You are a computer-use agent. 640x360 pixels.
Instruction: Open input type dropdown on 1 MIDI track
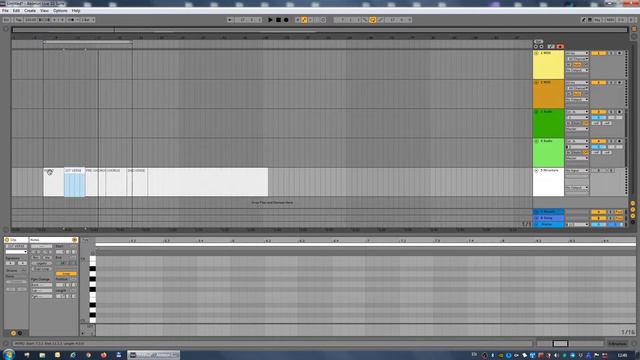[577, 53]
